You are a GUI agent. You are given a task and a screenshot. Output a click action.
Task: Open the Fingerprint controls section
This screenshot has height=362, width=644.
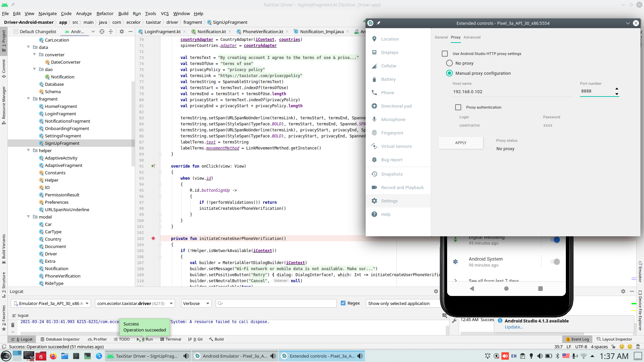tap(392, 133)
